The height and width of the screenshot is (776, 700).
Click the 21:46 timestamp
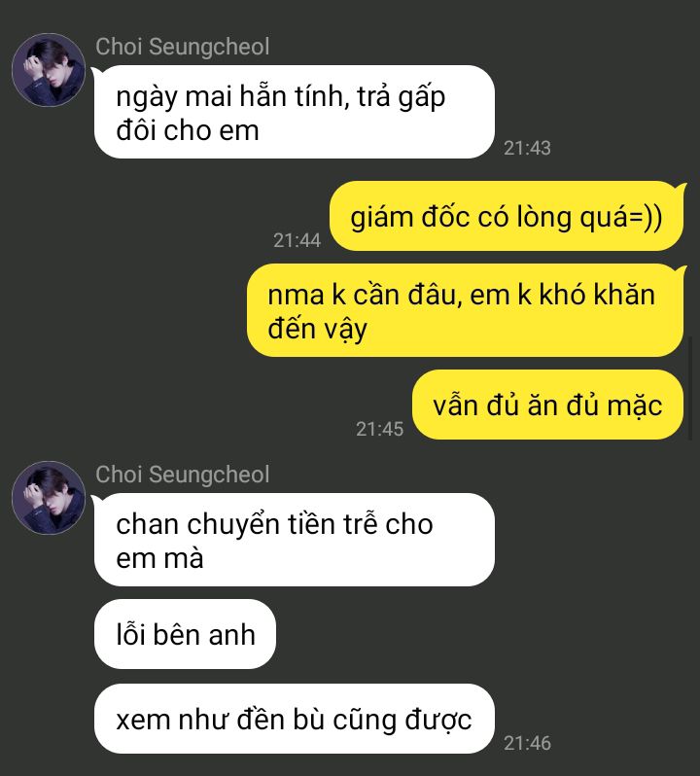coord(527,743)
